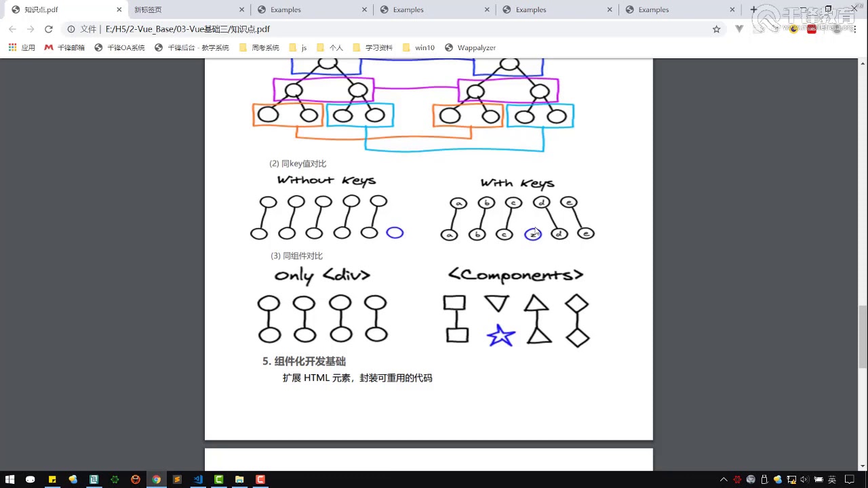Expand the 周考系统 bookmark folder
This screenshot has height=488, width=868.
tap(259, 47)
